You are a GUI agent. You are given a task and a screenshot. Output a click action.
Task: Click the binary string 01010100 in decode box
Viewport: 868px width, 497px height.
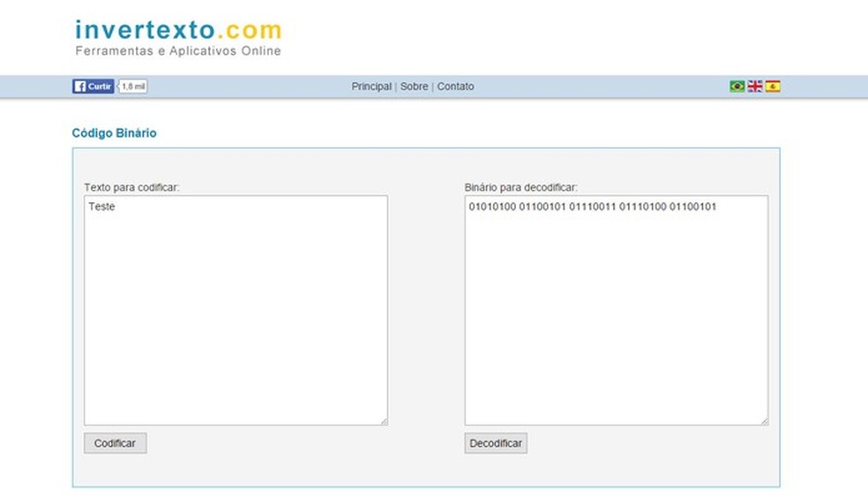click(x=493, y=207)
